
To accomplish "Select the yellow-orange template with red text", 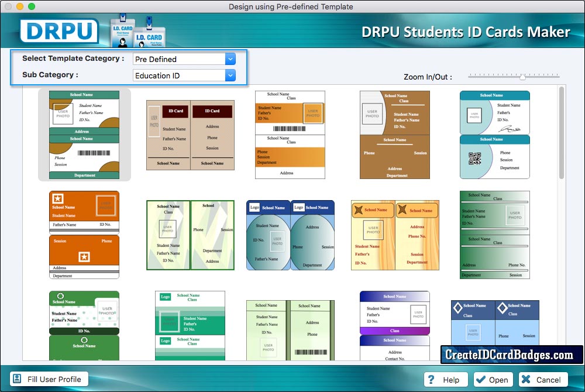I will pos(395,235).
